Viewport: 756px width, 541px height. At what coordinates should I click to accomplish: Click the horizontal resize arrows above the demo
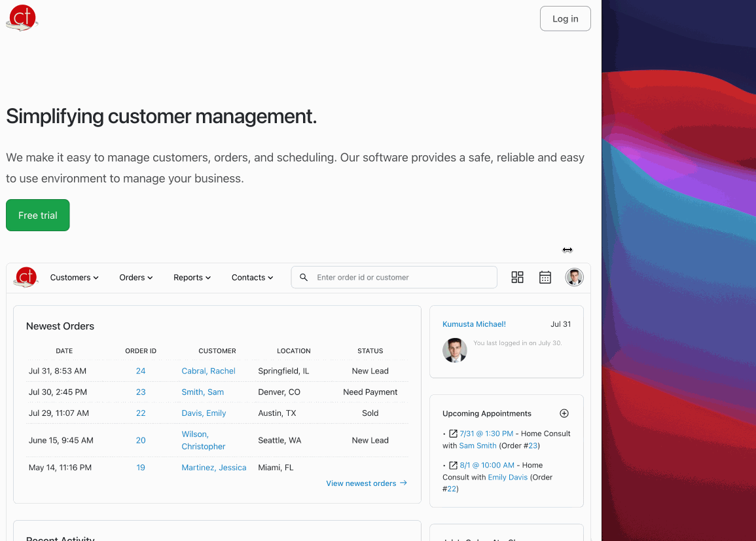(x=567, y=250)
